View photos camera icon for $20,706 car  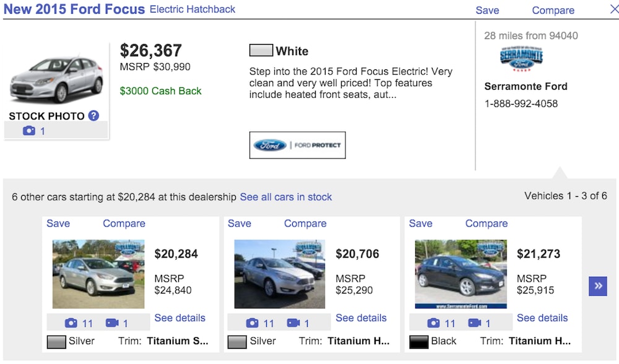click(253, 323)
